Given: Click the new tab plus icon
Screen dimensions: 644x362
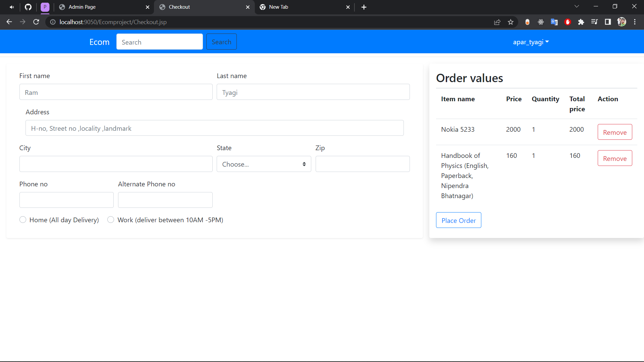Looking at the screenshot, I should pyautogui.click(x=364, y=7).
